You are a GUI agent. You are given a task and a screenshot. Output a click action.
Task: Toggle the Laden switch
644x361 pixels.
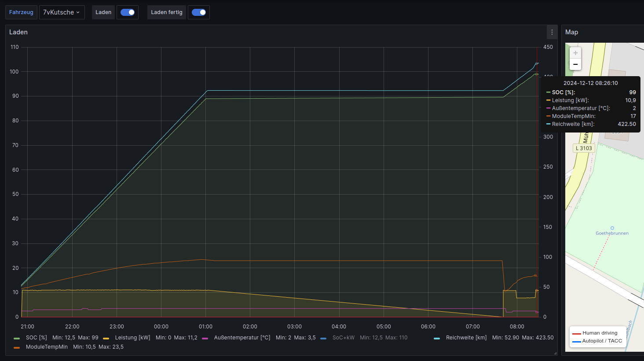(128, 12)
